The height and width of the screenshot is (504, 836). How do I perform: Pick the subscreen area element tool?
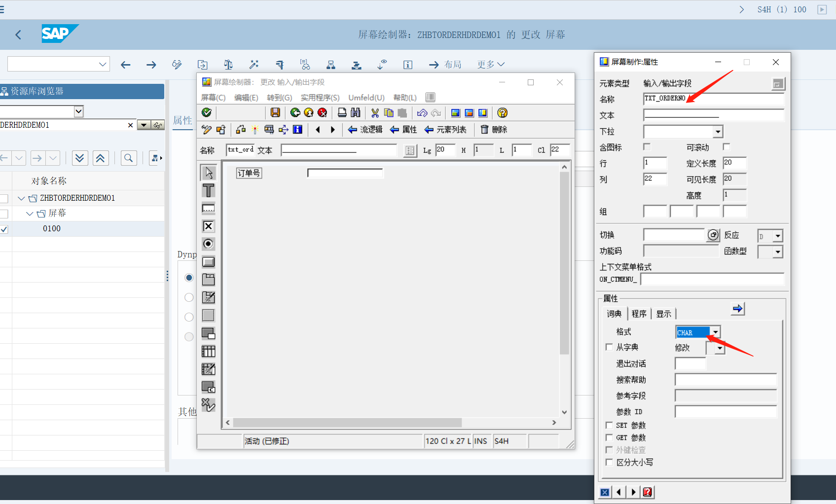coord(209,333)
